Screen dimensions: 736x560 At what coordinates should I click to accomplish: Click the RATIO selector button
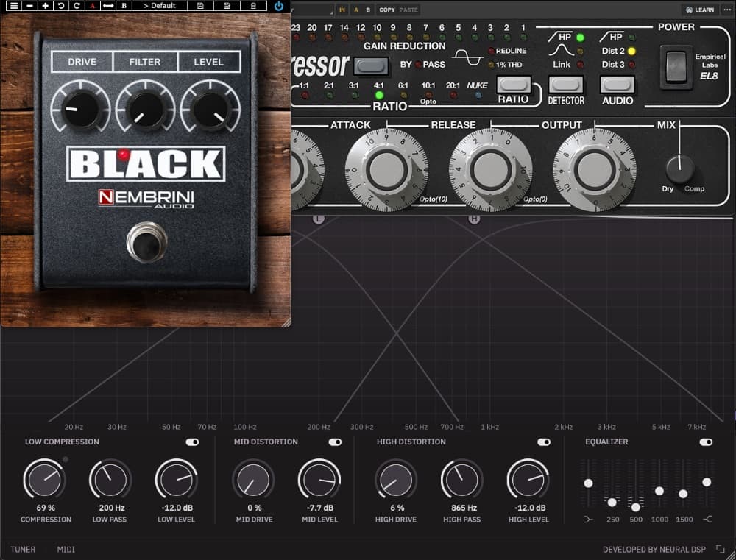point(514,84)
